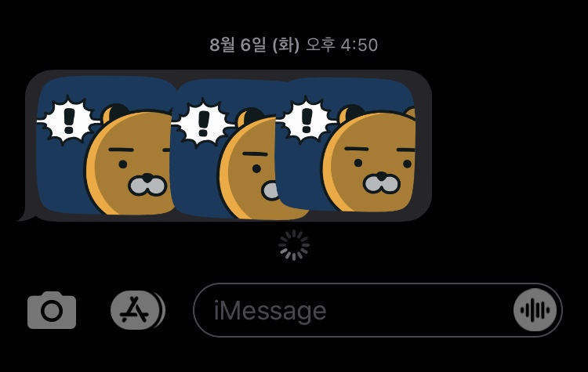Open the App Store apps drawer

136,310
